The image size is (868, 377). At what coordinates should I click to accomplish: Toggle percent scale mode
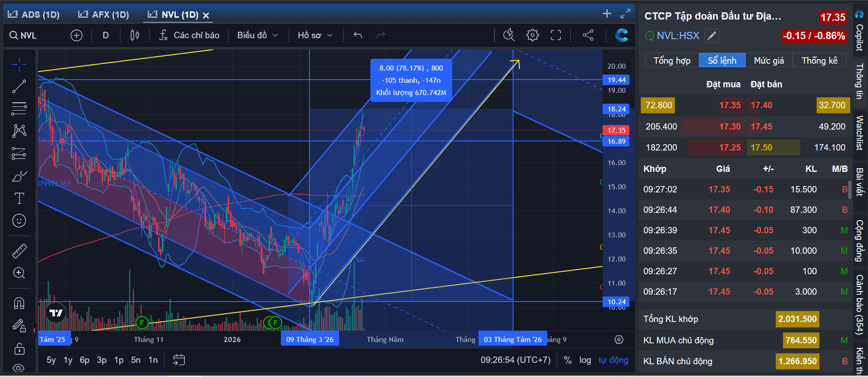568,360
